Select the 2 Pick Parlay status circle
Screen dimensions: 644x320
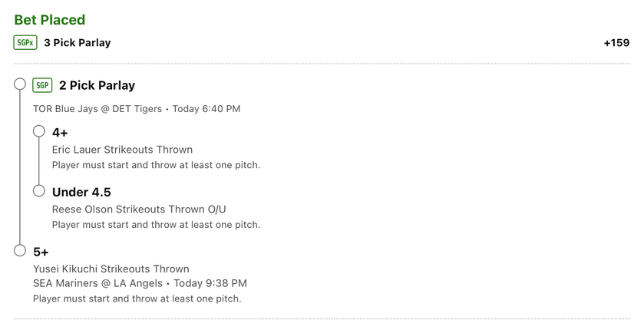point(20,84)
